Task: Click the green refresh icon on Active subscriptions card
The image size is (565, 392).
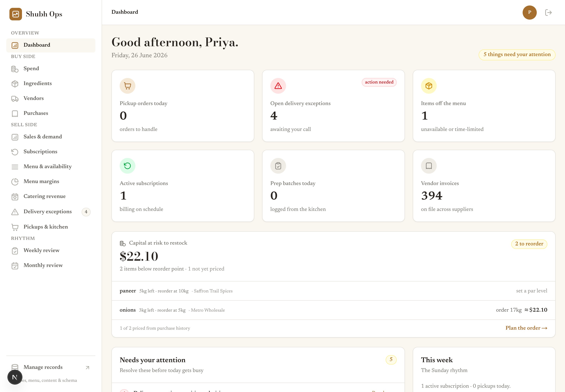Action: [127, 166]
